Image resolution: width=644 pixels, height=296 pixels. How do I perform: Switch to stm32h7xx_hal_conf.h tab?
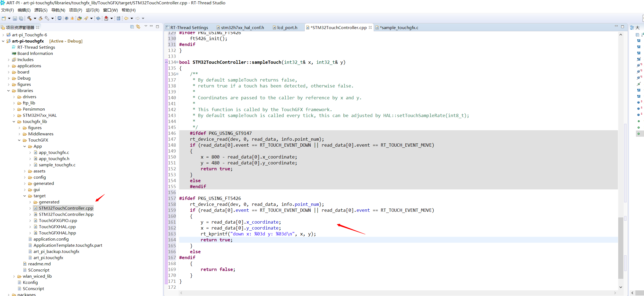click(240, 27)
